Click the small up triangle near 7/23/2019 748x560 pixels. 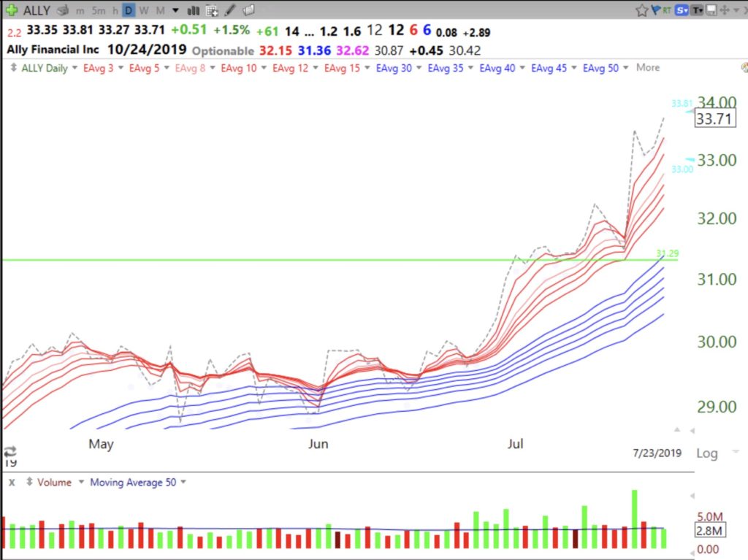[x=677, y=430]
